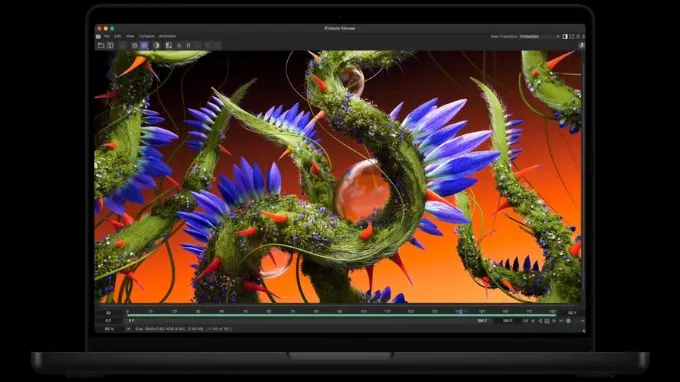
Task: Click the icon below the top-right icon row
Action: 582,45
